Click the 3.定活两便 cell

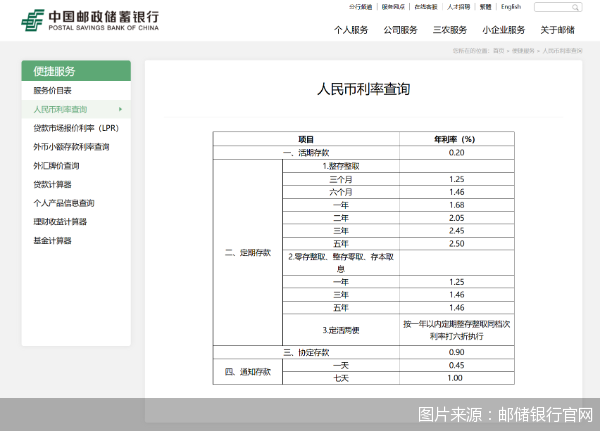point(341,330)
